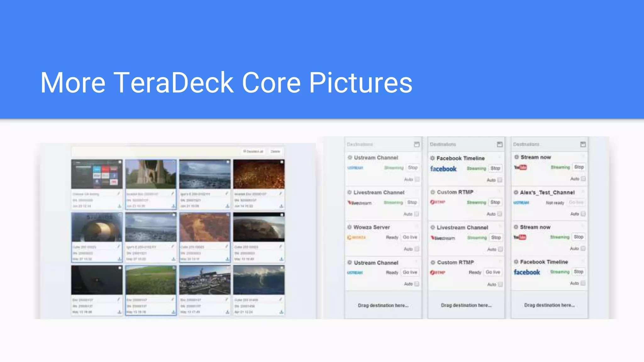
Task: Open the big ocean wave thumbnail
Action: 259,280
